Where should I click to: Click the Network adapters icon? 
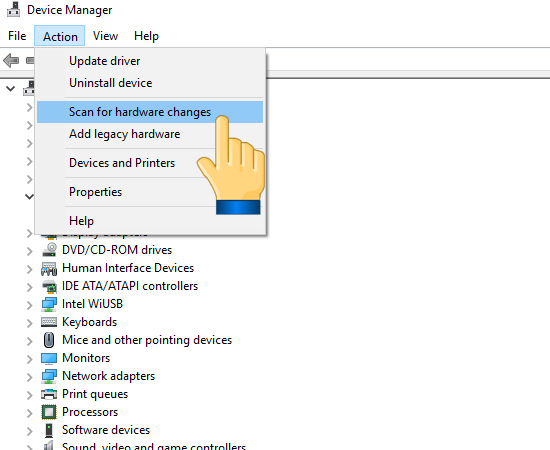pyautogui.click(x=49, y=376)
